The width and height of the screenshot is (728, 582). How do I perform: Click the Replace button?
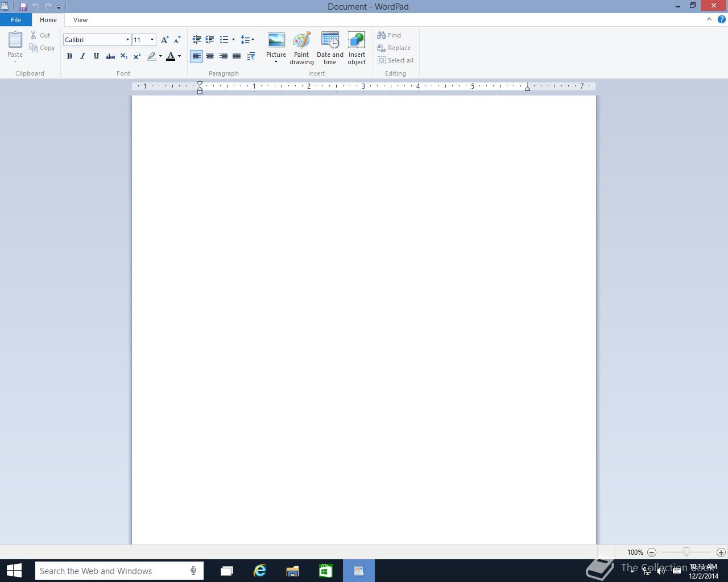coord(394,48)
